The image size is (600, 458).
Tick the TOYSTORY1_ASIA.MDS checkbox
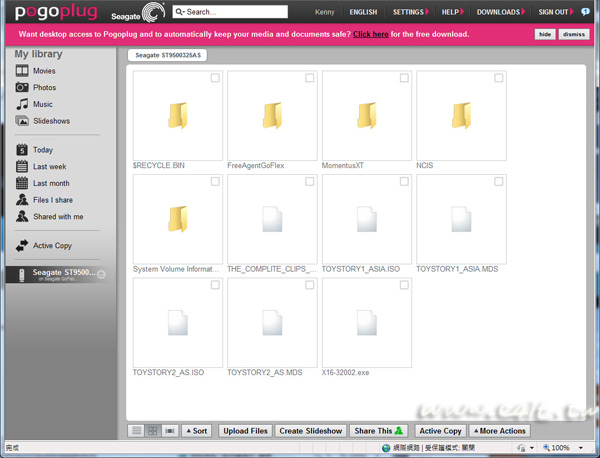click(499, 181)
